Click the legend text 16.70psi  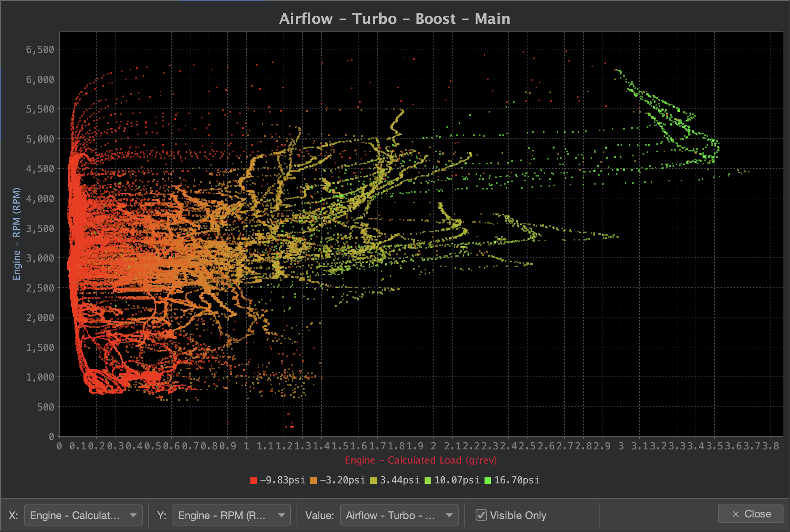click(x=517, y=480)
